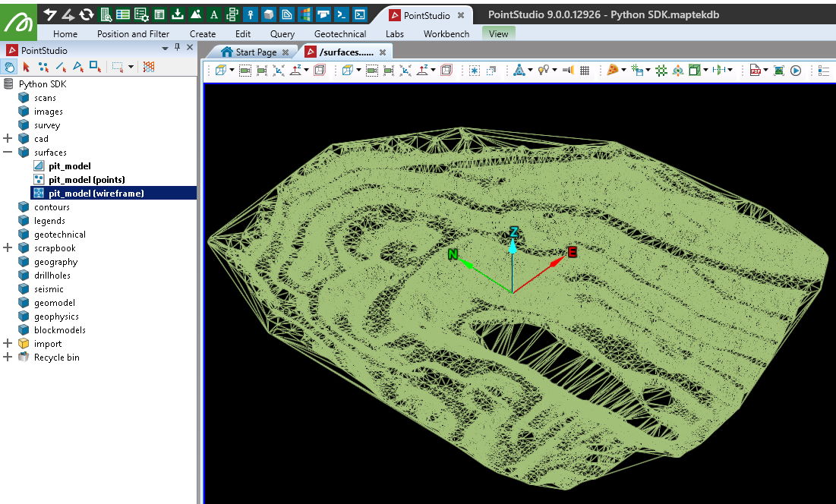The width and height of the screenshot is (836, 504).
Task: Click the black grid icon in view toolbar
Action: (x=585, y=71)
